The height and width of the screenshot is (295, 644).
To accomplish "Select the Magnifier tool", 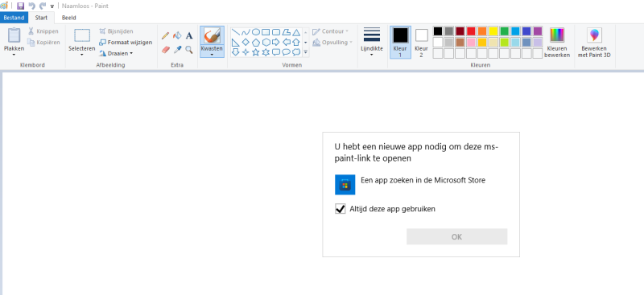I will [x=189, y=50].
